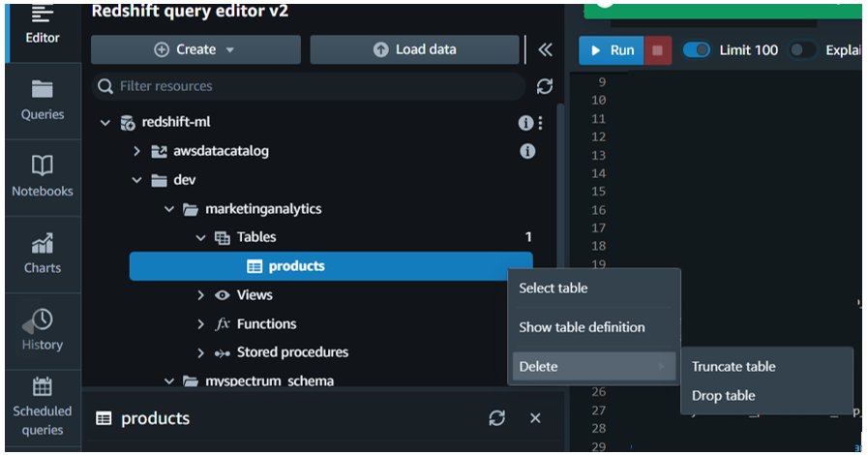868x455 pixels.
Task: Open the Scheduled queries section
Action: [x=43, y=409]
